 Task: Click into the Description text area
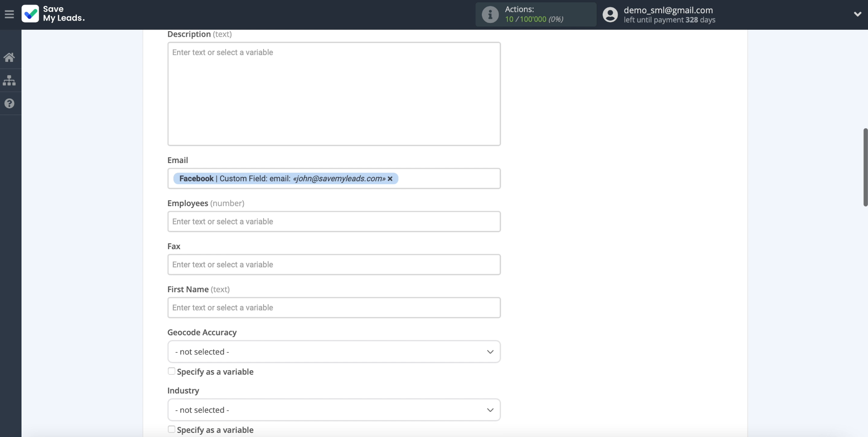point(334,94)
